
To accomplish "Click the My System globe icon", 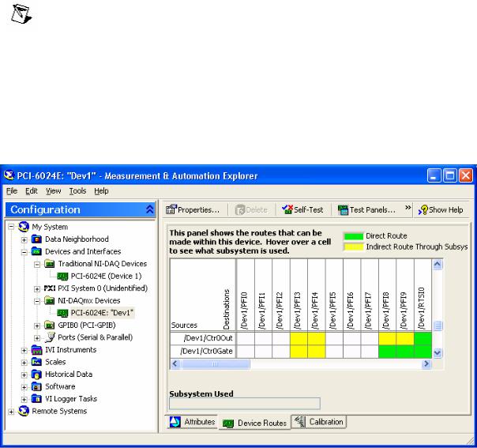I will pyautogui.click(x=24, y=227).
